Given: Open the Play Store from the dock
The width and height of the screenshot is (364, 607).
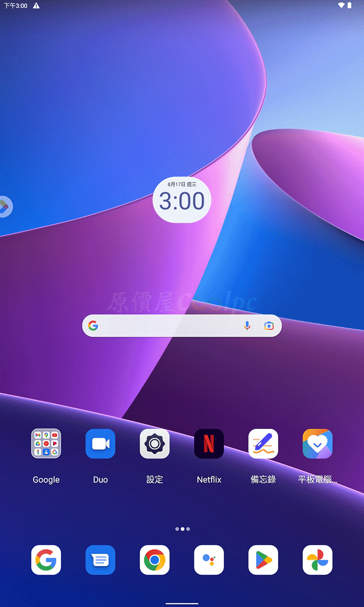Looking at the screenshot, I should pos(263,560).
